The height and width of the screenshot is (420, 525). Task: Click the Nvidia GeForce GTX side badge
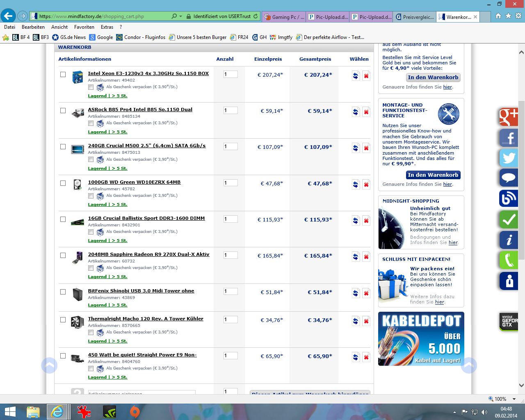tap(509, 321)
